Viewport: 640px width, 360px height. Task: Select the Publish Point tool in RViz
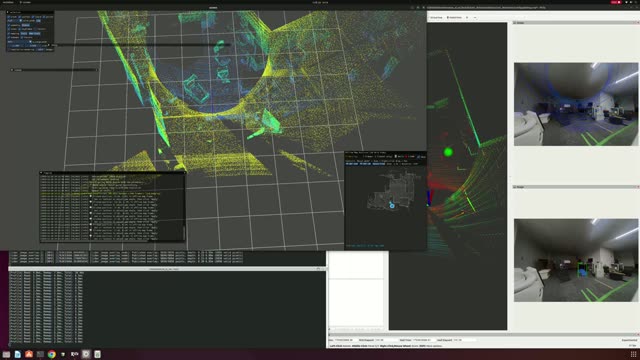(454, 18)
